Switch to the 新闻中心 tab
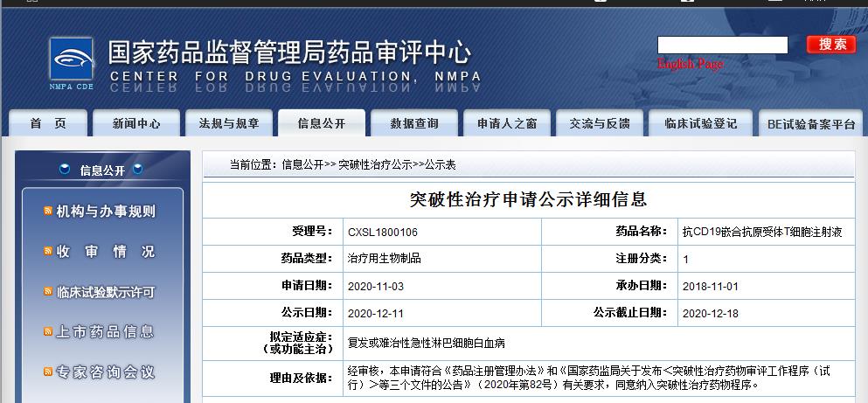 click(x=136, y=124)
